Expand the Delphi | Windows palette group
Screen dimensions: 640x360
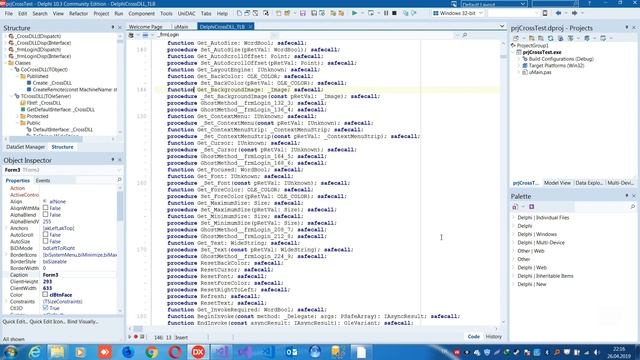(513, 234)
